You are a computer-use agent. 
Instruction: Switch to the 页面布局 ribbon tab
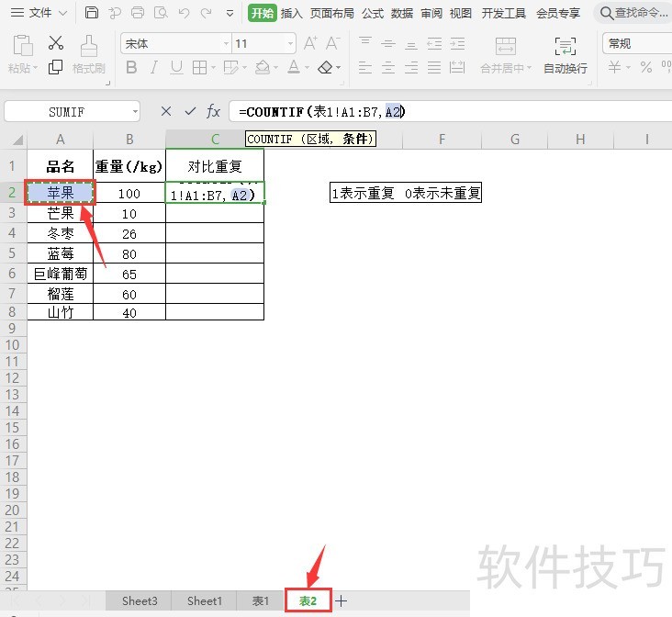click(332, 13)
